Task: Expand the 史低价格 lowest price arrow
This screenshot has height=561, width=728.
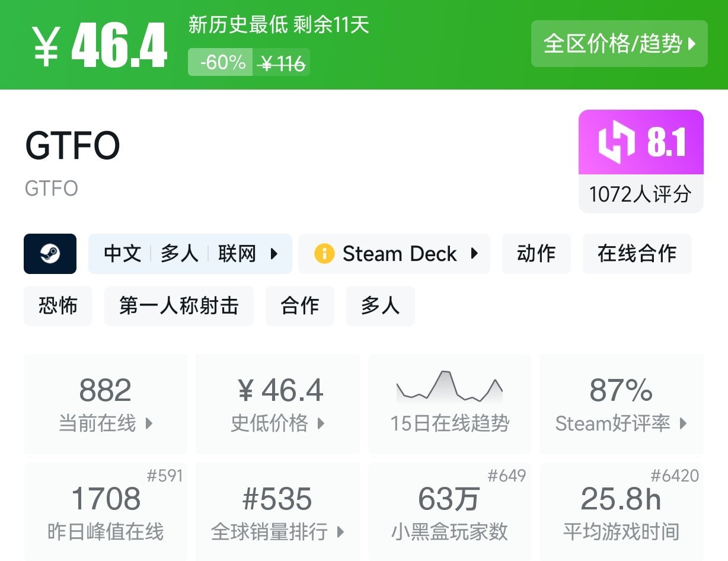Action: [321, 423]
